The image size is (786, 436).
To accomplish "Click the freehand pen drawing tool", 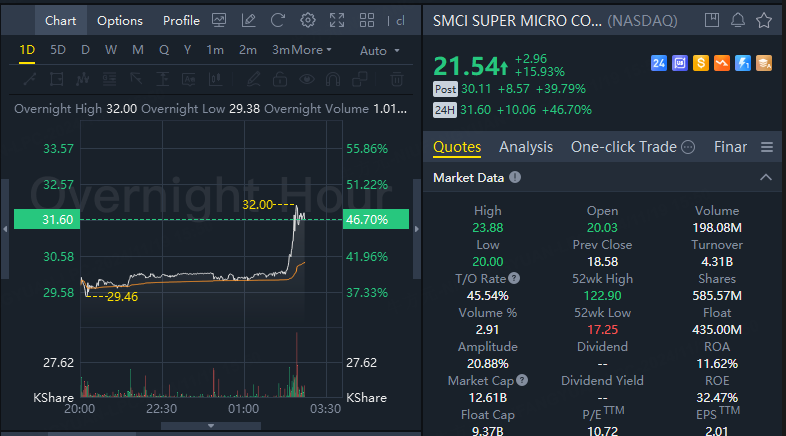I will click(x=254, y=79).
